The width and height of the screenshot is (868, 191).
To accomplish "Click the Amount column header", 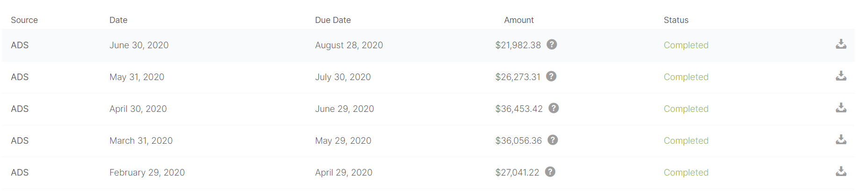I will (519, 20).
